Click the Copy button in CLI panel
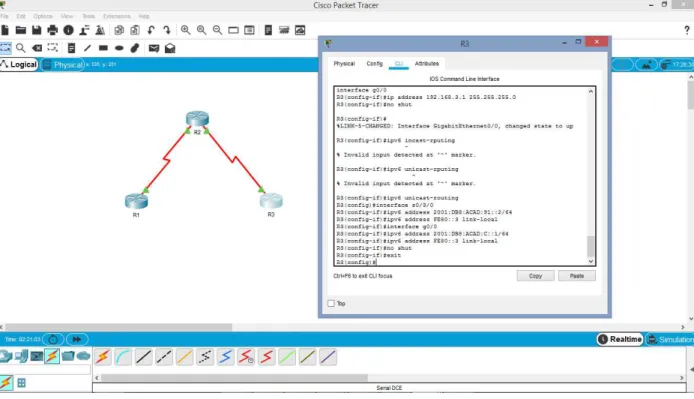The height and width of the screenshot is (399, 694). 535,276
